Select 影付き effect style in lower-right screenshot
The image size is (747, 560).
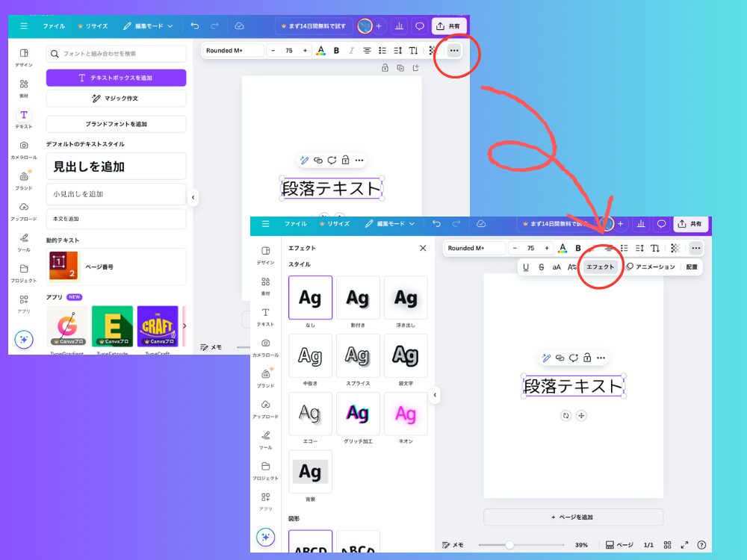[x=358, y=298]
